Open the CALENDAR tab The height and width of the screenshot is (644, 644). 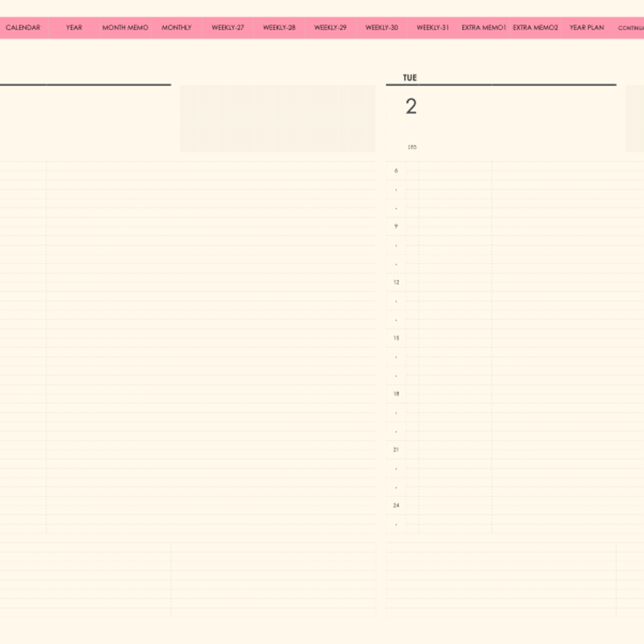[x=23, y=27]
